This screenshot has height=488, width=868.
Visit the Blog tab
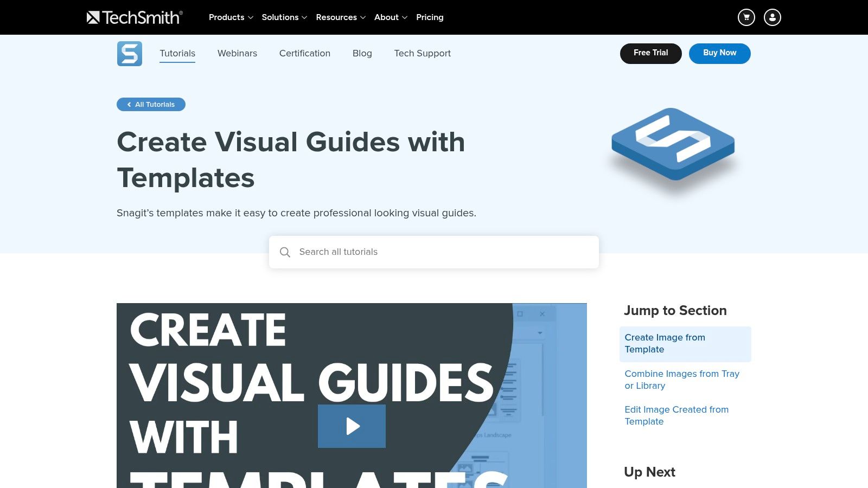pos(362,53)
